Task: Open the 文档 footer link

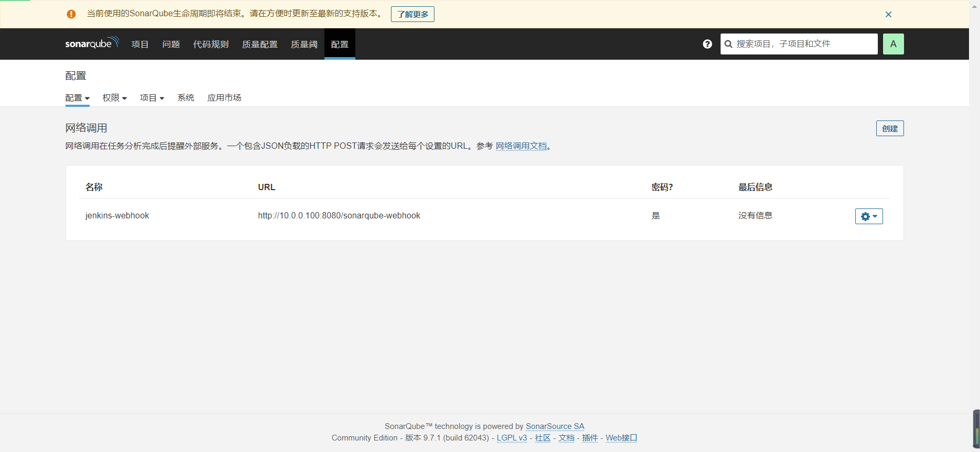Action: pyautogui.click(x=567, y=438)
